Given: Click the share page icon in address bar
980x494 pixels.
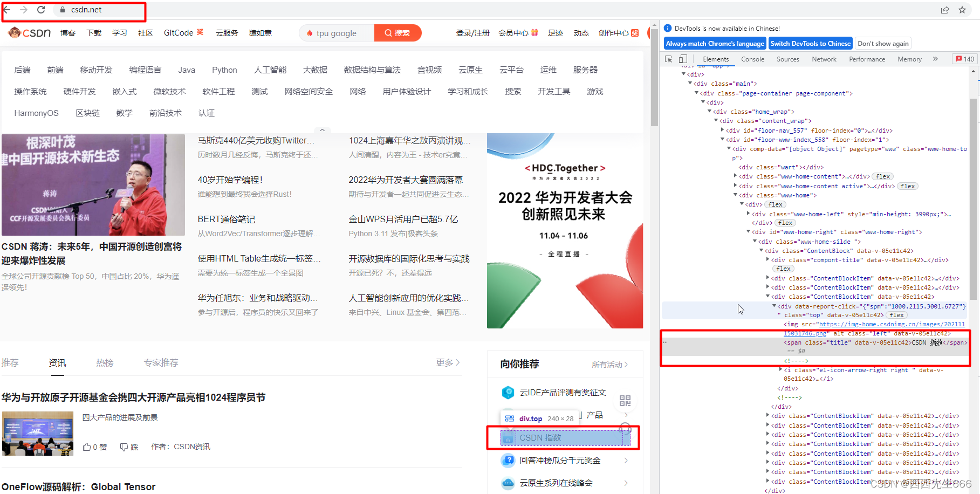Looking at the screenshot, I should (x=945, y=10).
